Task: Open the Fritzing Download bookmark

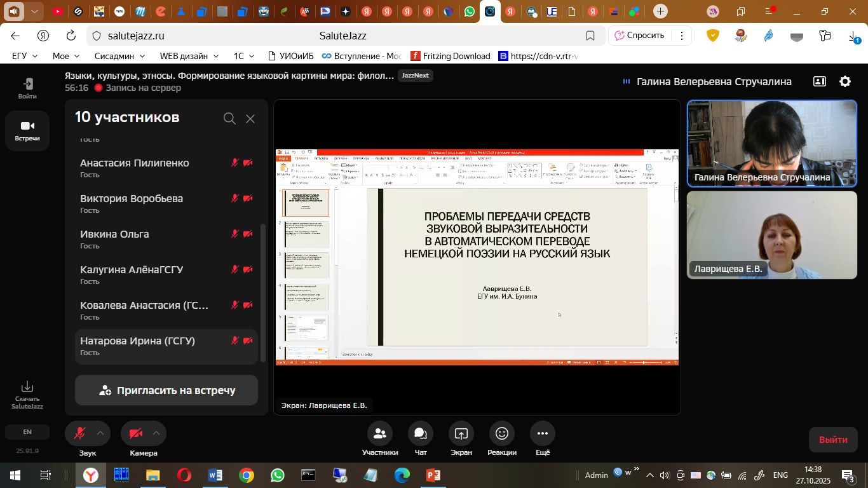Action: (x=450, y=56)
